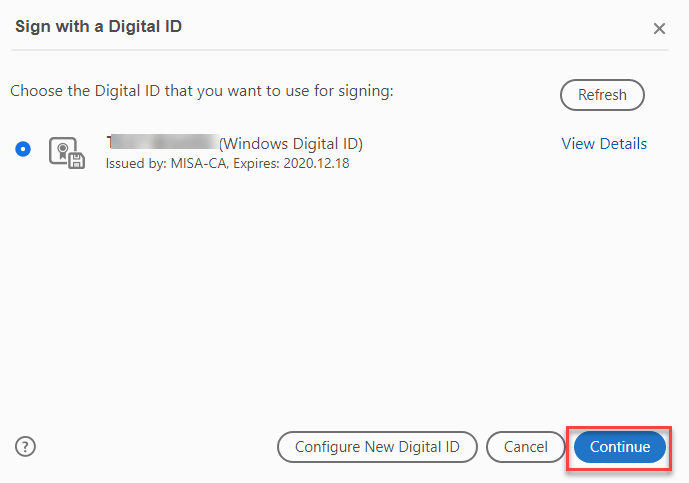The height and width of the screenshot is (483, 689).
Task: Click the blank space left of Configure New Digital ID
Action: 150,447
